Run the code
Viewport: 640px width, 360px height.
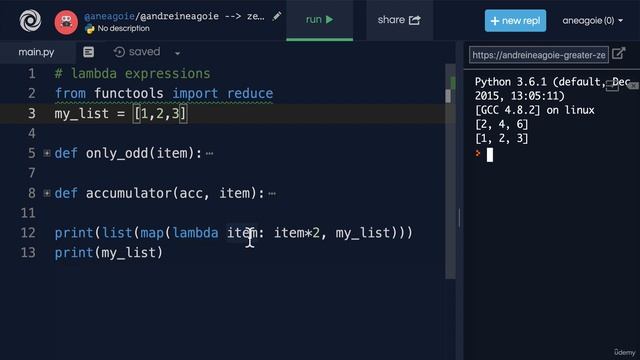point(320,20)
